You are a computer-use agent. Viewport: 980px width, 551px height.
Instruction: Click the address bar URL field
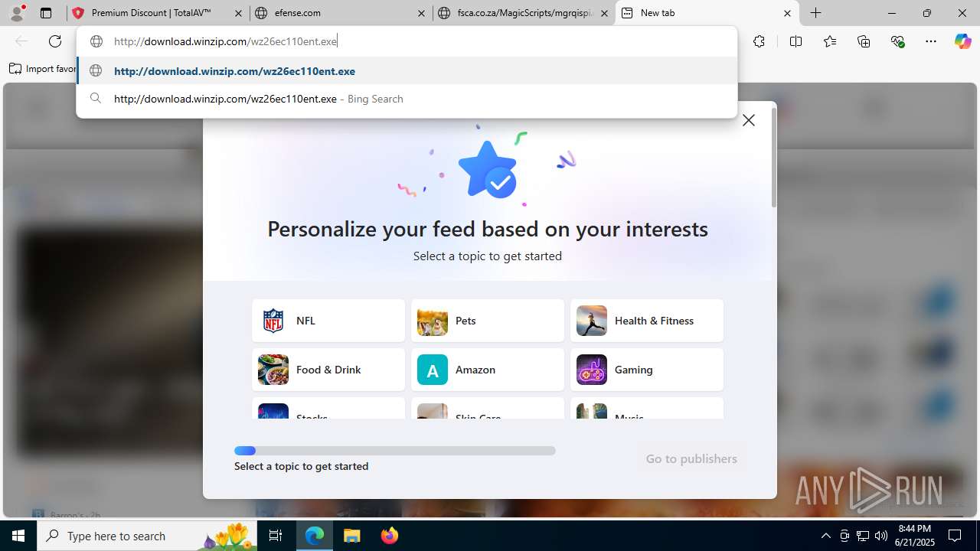[x=406, y=41]
